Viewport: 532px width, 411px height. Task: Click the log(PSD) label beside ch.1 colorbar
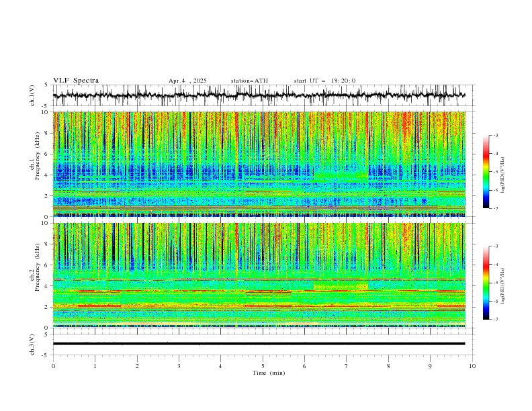point(503,175)
